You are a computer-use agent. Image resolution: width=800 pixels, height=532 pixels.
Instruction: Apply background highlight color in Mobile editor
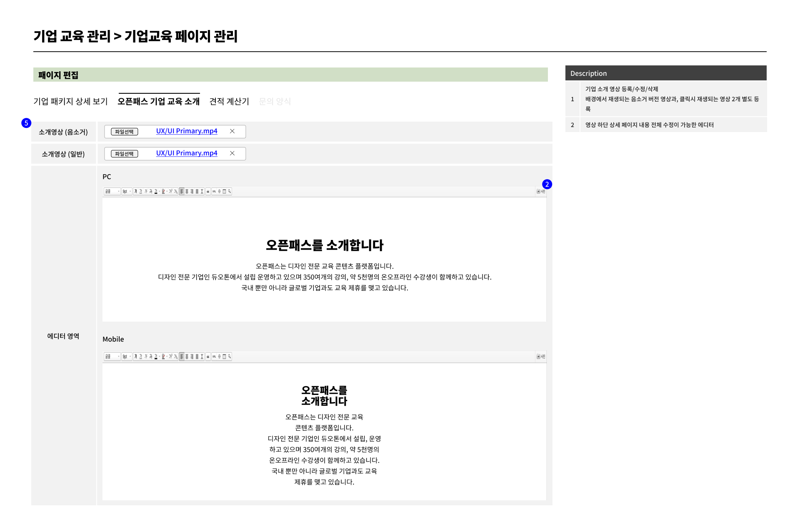click(x=163, y=356)
